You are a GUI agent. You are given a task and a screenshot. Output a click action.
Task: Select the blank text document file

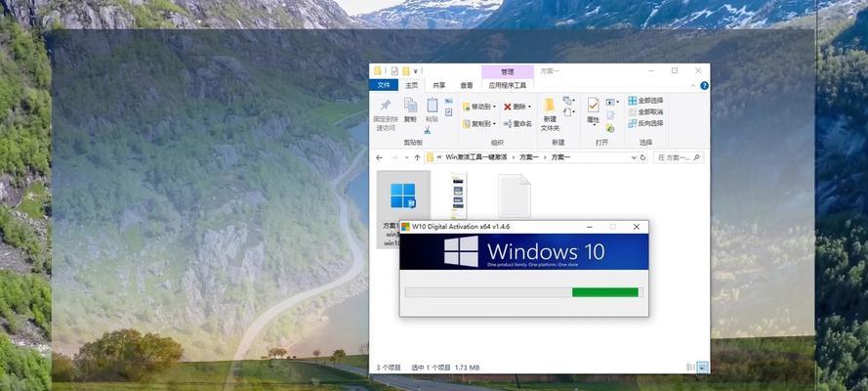coord(515,195)
